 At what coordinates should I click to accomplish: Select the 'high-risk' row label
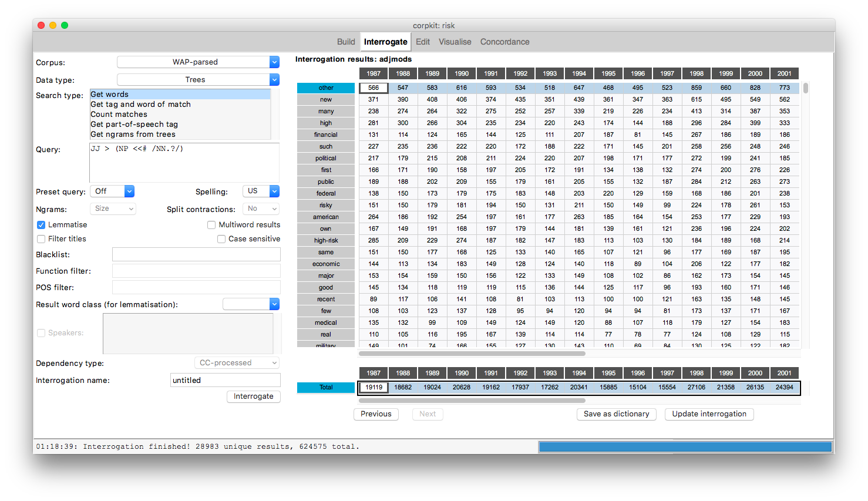326,241
